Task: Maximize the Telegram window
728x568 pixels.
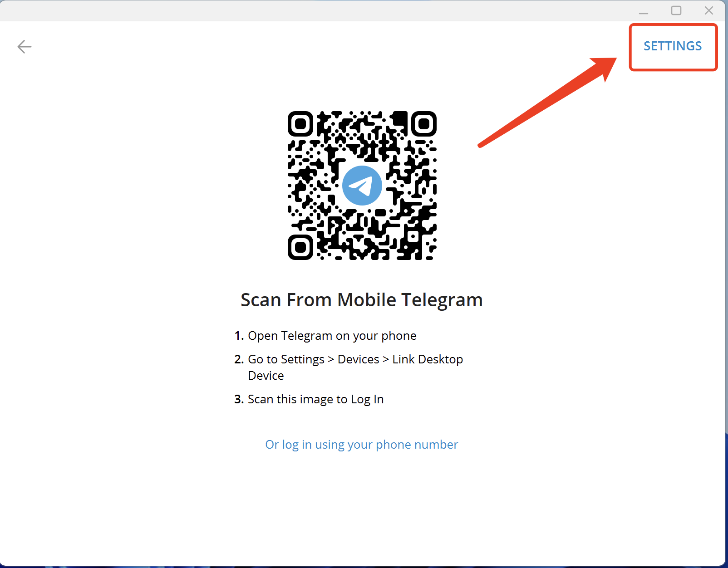Action: (x=676, y=11)
